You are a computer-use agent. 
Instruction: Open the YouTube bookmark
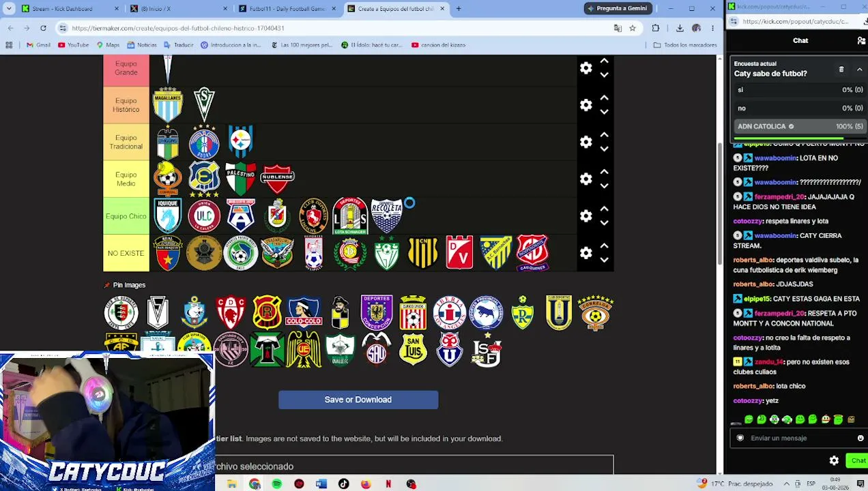point(74,45)
